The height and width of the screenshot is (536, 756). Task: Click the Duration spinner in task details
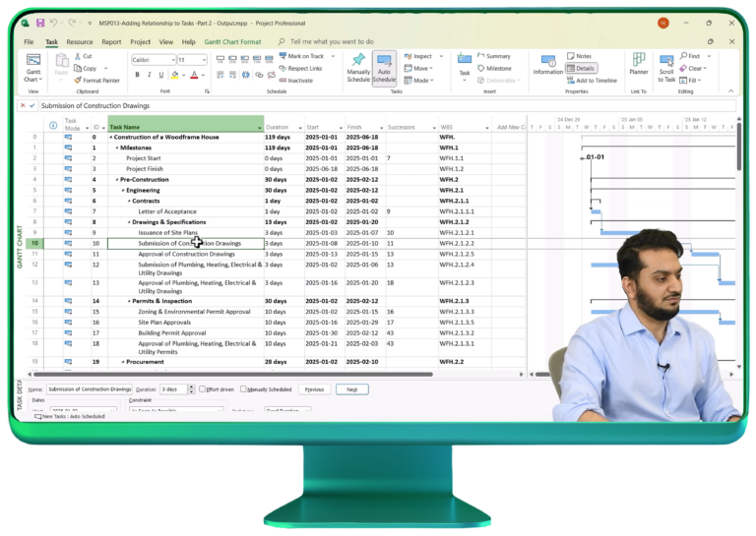pos(191,389)
